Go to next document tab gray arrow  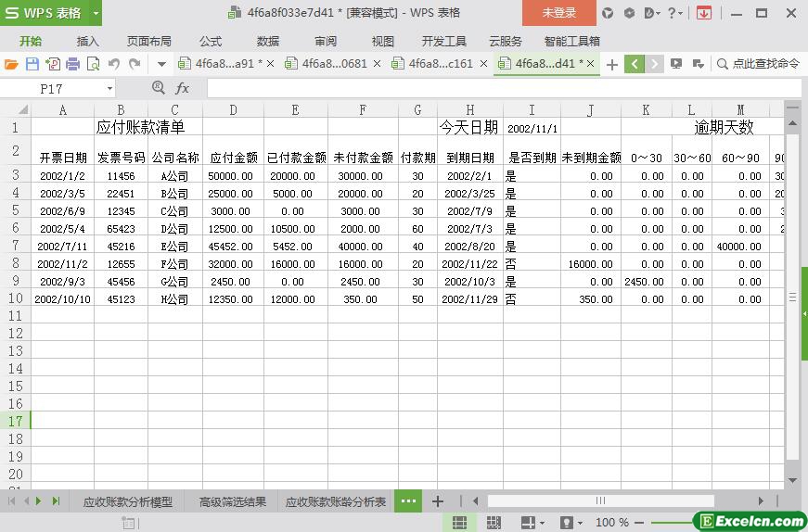point(654,64)
